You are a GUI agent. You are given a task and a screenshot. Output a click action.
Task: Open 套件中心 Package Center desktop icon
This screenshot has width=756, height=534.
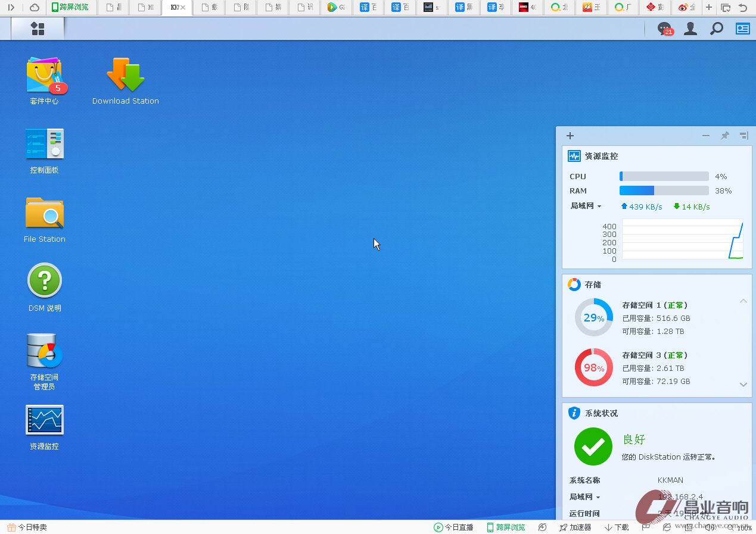tap(45, 81)
